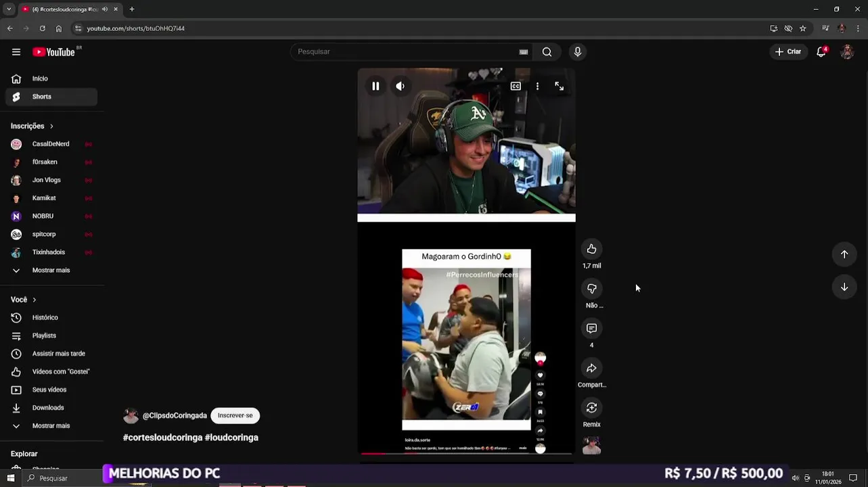Open the comments panel icon
This screenshot has height=487, width=868.
(x=591, y=328)
